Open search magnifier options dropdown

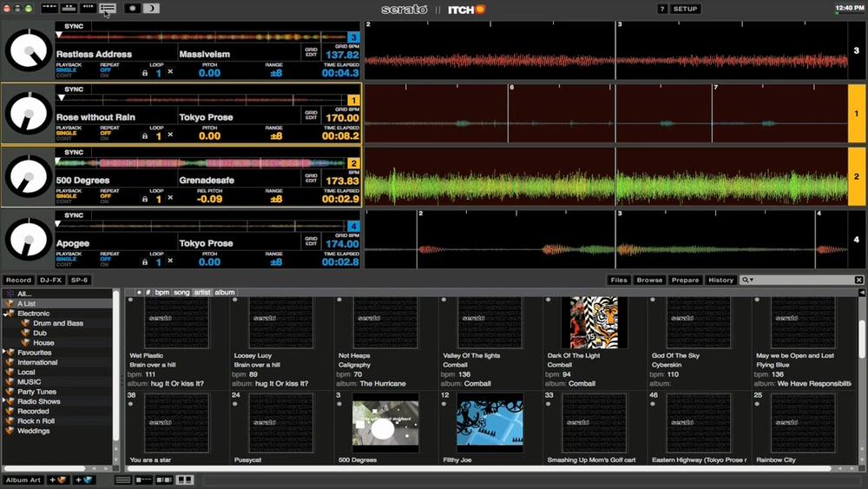pos(748,281)
